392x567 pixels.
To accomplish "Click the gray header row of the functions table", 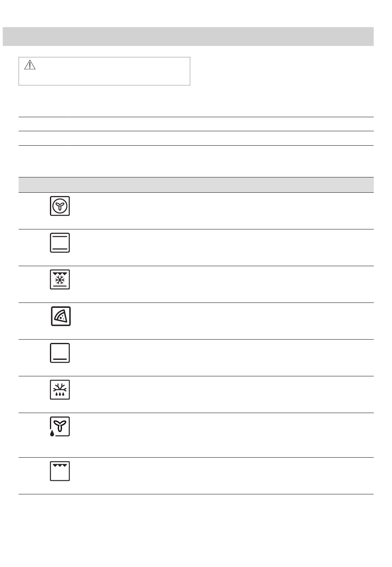I will [x=196, y=185].
